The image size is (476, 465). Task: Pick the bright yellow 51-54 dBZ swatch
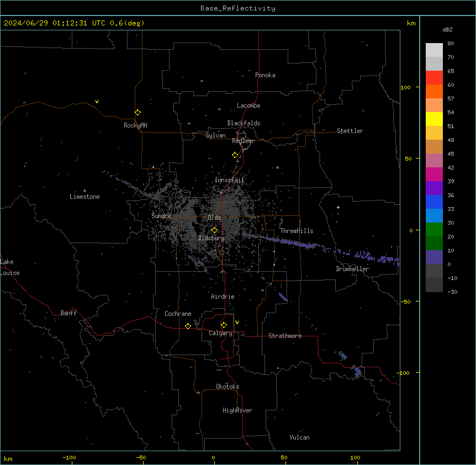click(x=434, y=119)
